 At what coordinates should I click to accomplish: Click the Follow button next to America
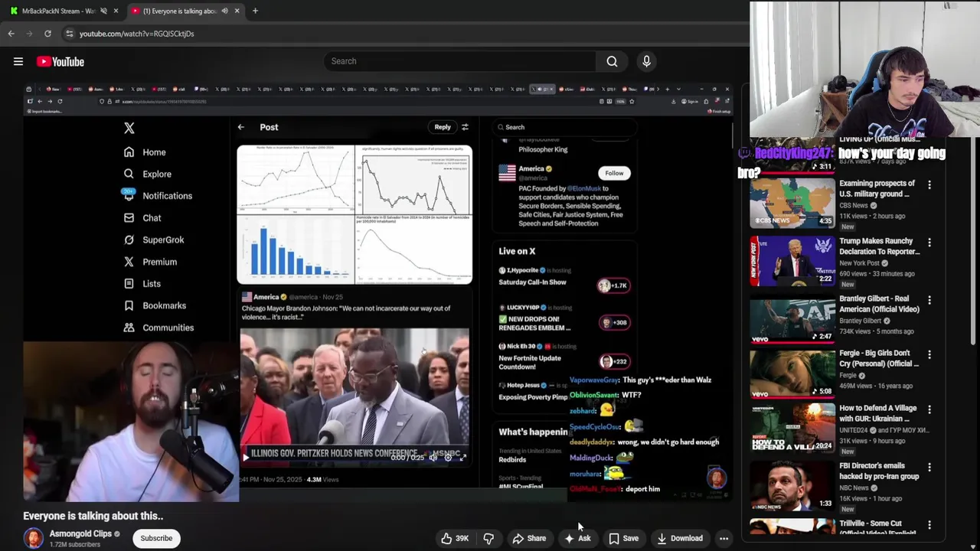click(x=614, y=173)
